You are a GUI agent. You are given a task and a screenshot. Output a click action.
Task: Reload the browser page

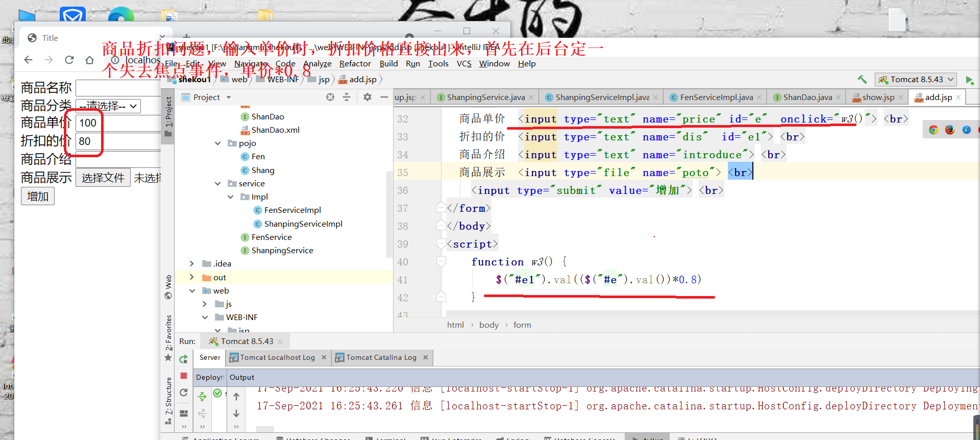point(69,60)
